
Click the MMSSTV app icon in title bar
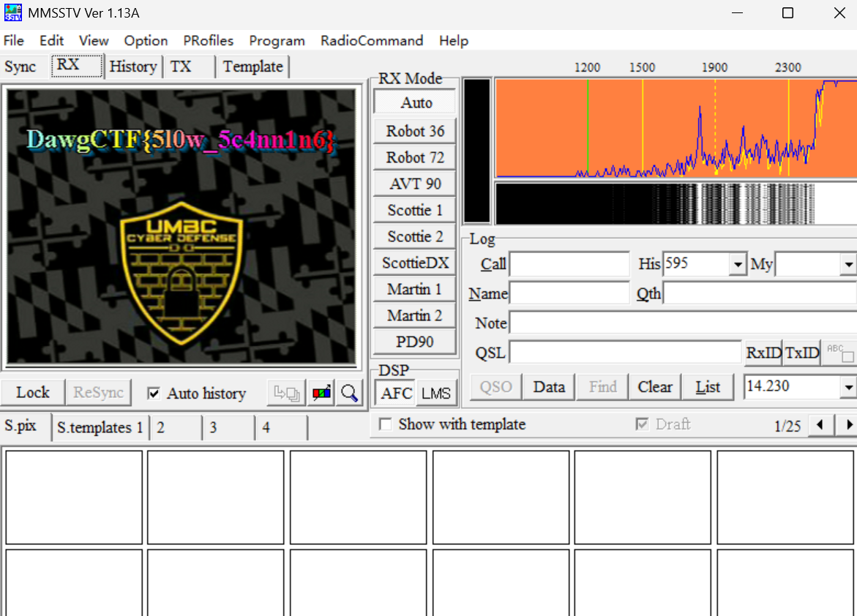click(x=13, y=12)
